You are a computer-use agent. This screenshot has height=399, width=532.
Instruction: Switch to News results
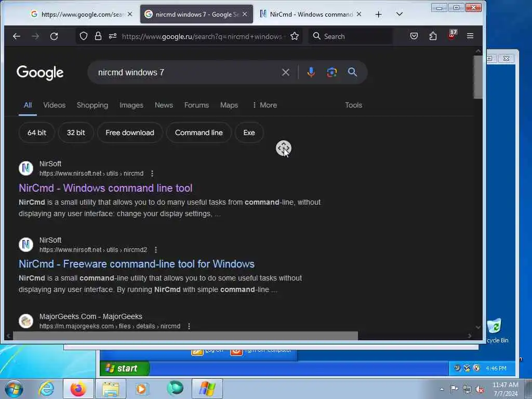pos(164,105)
